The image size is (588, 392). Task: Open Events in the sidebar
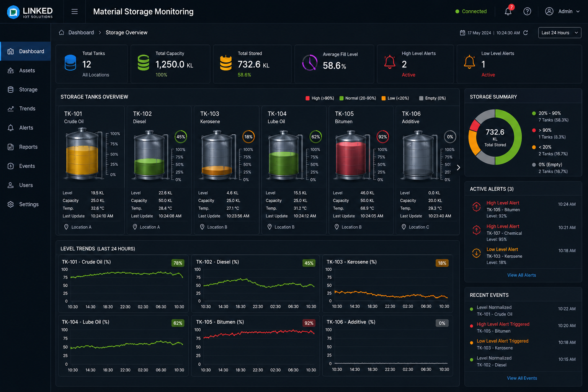[26, 166]
